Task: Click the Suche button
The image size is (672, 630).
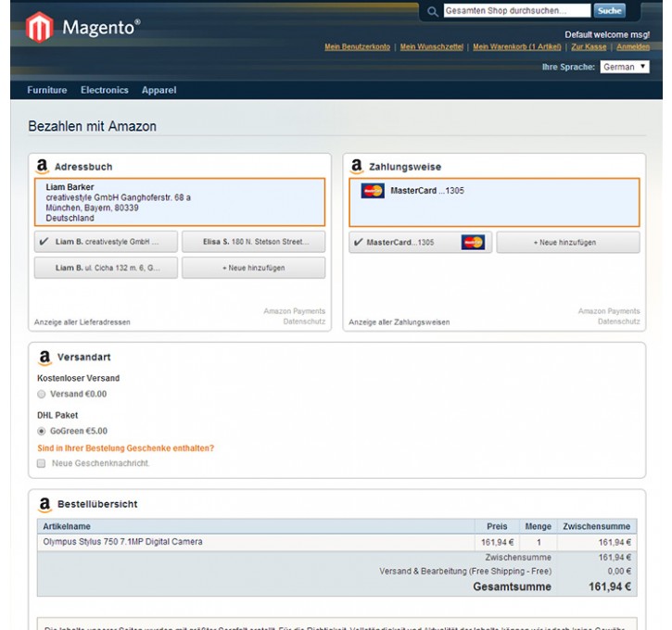Action: point(609,11)
